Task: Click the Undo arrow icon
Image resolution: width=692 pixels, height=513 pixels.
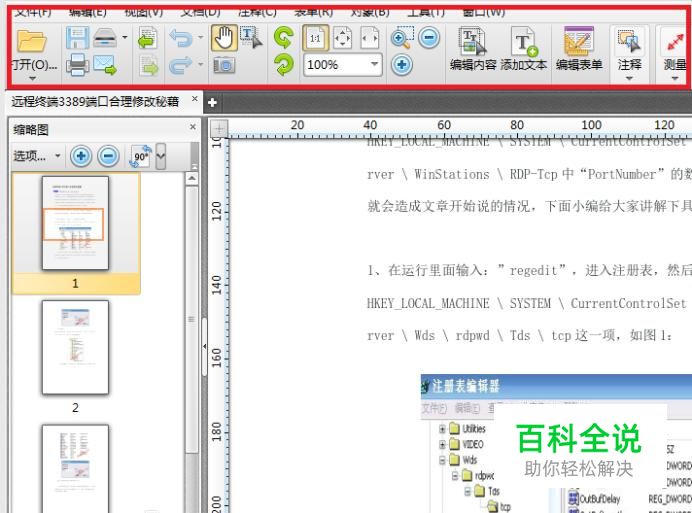Action: (181, 38)
